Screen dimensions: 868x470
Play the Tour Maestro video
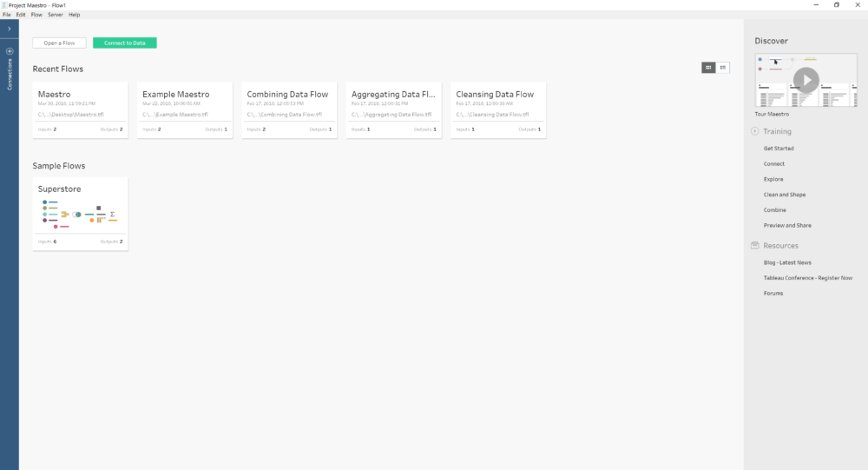(806, 81)
